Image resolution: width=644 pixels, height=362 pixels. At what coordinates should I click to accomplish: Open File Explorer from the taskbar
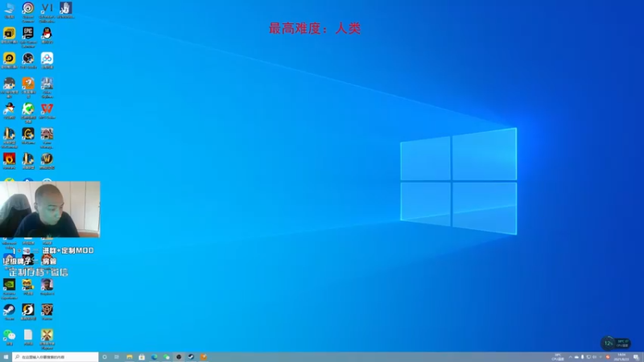pyautogui.click(x=130, y=357)
